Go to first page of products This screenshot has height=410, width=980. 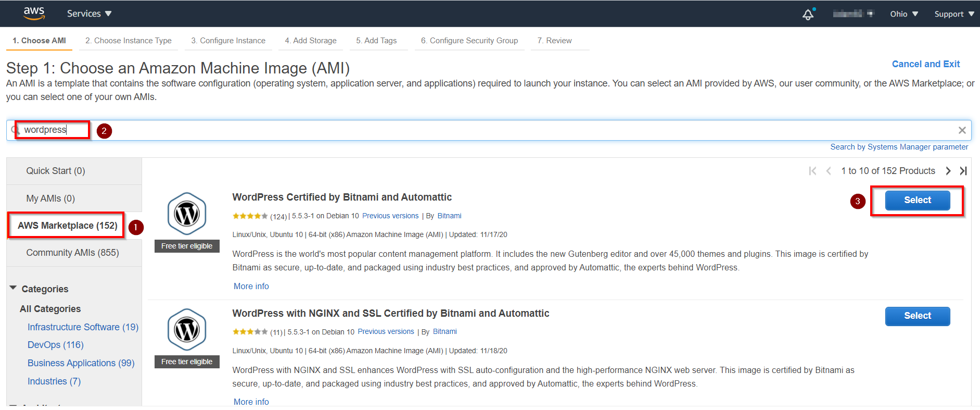[812, 171]
